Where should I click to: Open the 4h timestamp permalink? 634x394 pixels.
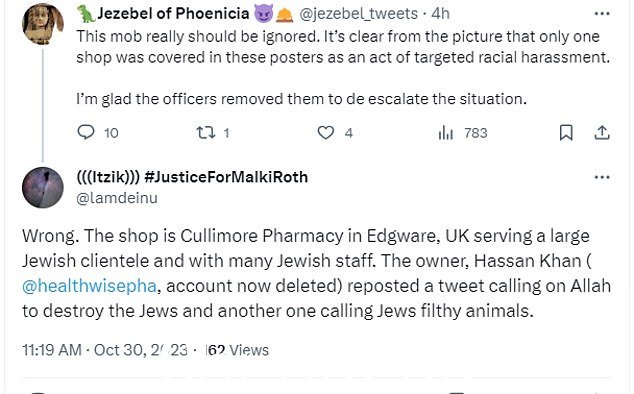[x=440, y=14]
